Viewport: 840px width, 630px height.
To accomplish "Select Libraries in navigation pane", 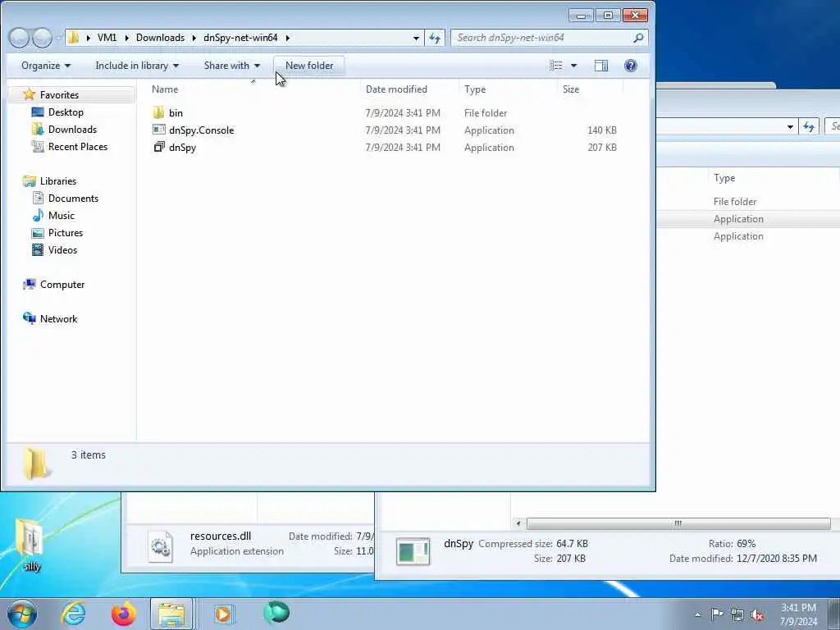I will point(58,180).
